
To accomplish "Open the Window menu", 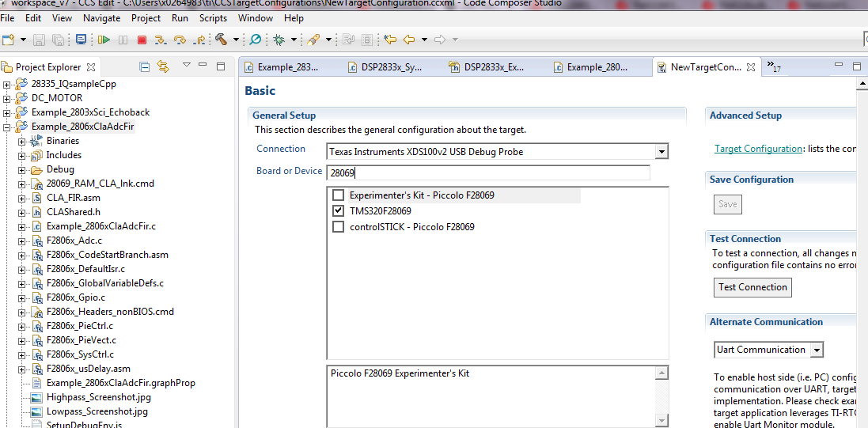I will pyautogui.click(x=256, y=17).
